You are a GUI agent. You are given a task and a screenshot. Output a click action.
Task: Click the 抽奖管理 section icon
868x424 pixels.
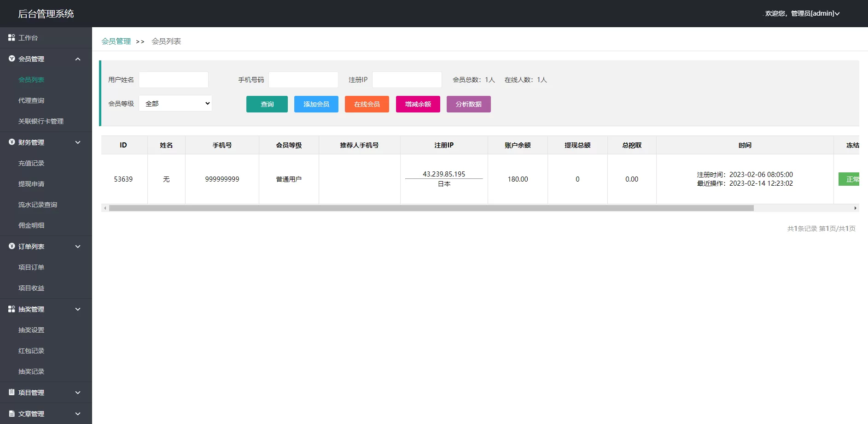(x=12, y=309)
